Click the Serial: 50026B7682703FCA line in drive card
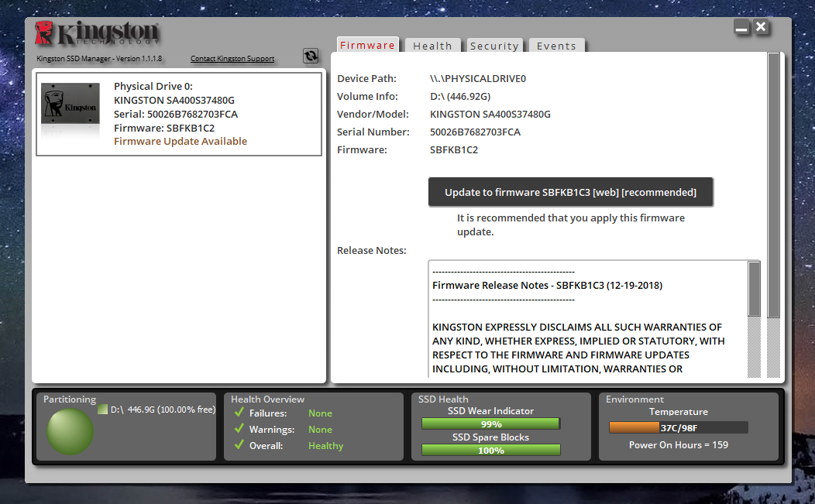815x504 pixels. click(x=176, y=115)
